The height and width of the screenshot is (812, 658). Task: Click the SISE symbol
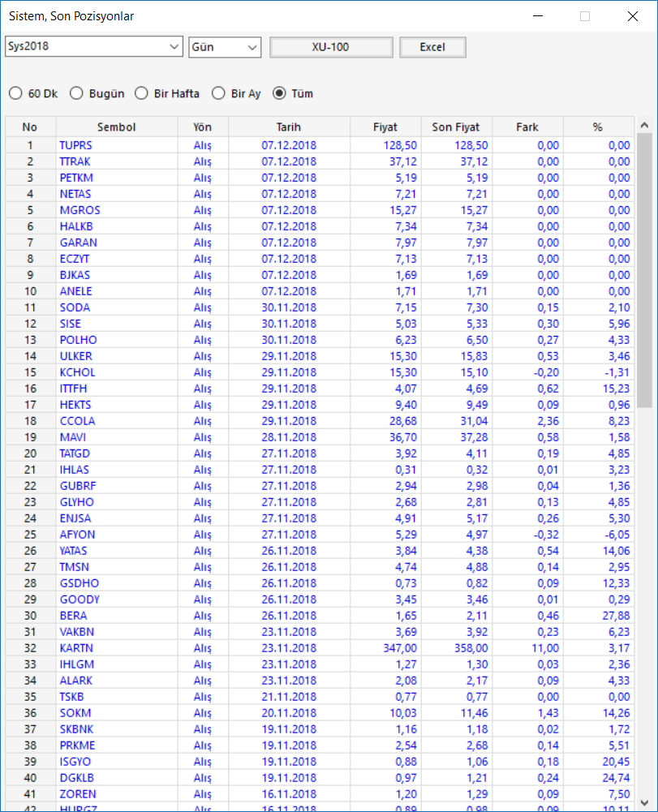click(70, 324)
